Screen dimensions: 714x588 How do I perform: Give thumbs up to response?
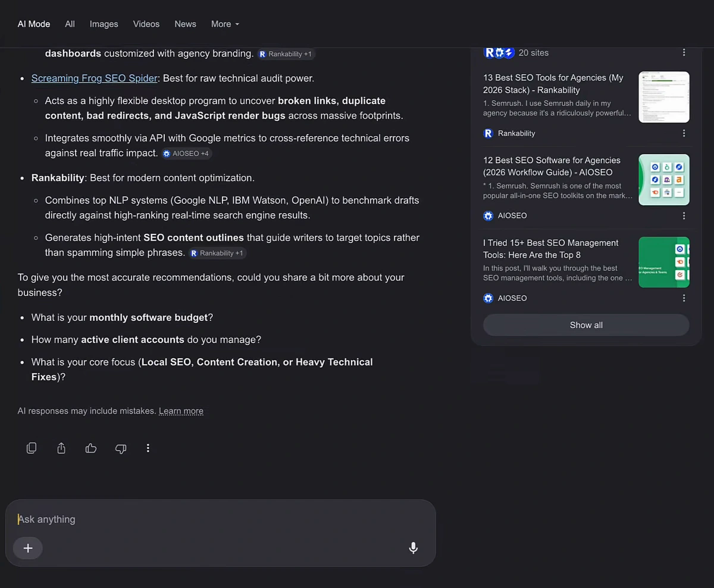pyautogui.click(x=91, y=448)
